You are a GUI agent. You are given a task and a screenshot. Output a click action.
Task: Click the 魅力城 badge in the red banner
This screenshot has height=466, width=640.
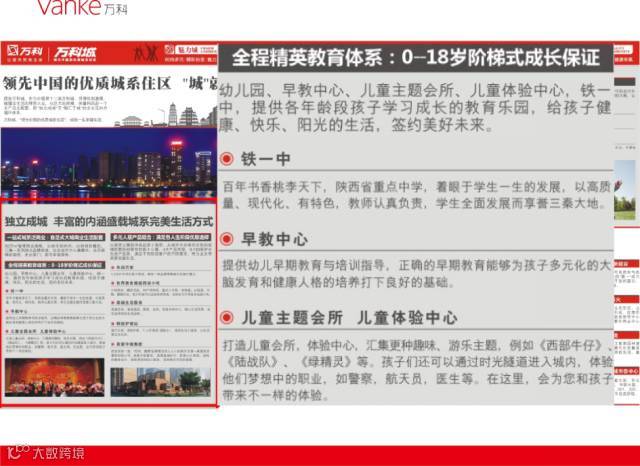tap(191, 50)
